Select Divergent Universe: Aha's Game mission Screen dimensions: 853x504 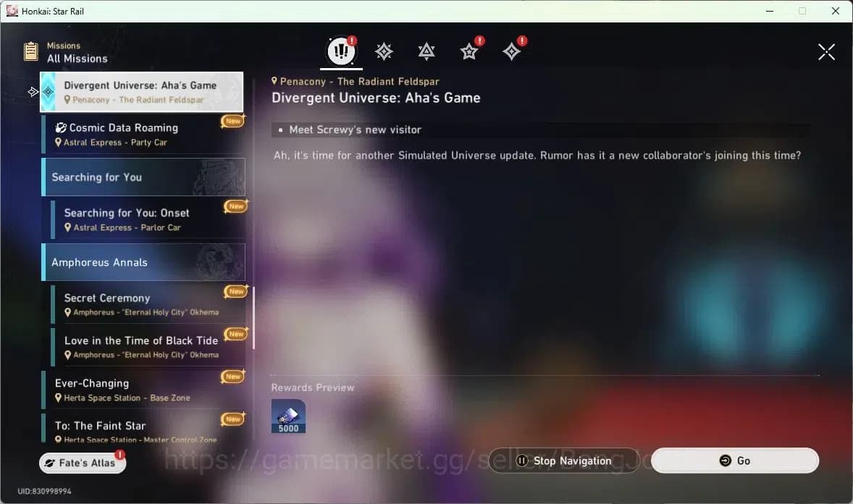tap(141, 91)
